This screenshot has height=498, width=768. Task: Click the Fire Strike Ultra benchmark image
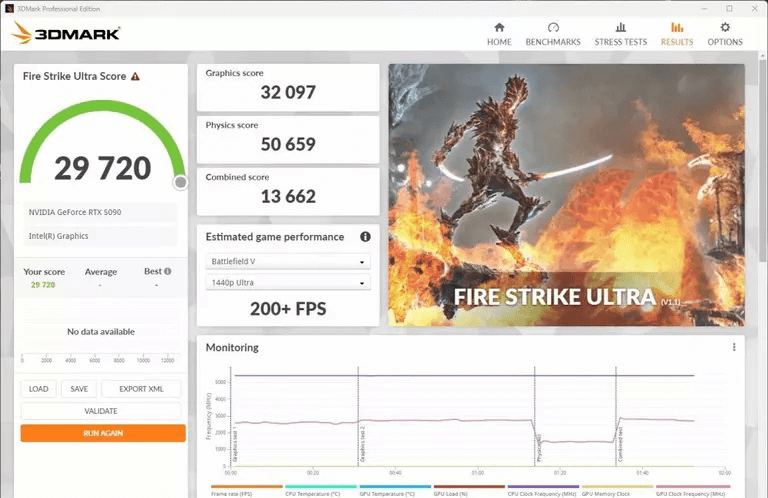point(566,194)
